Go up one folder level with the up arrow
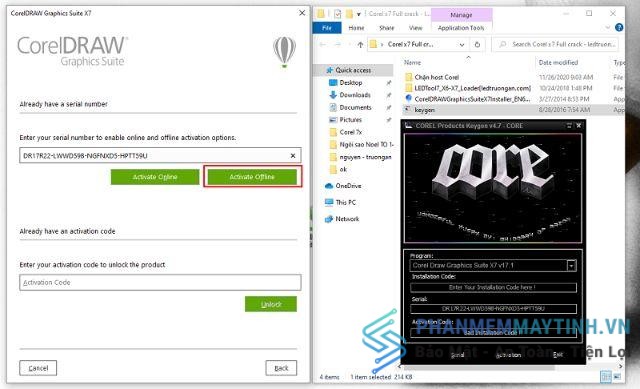This screenshot has width=640, height=389. 360,44
